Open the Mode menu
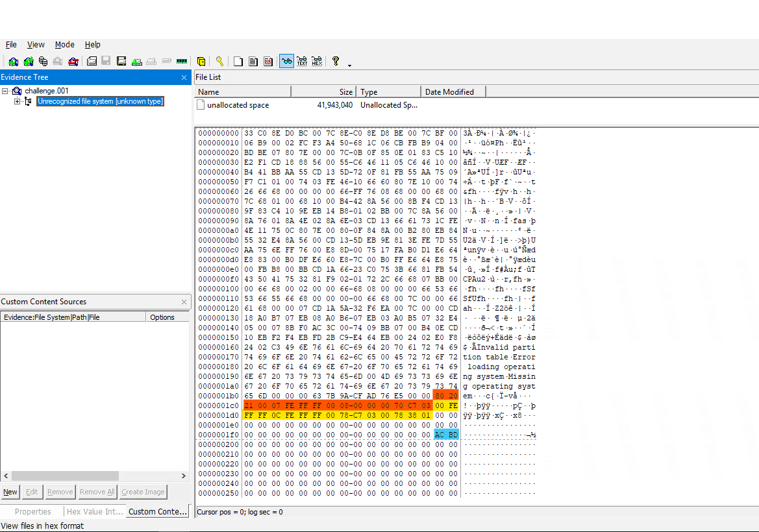The image size is (759, 532). tap(64, 45)
